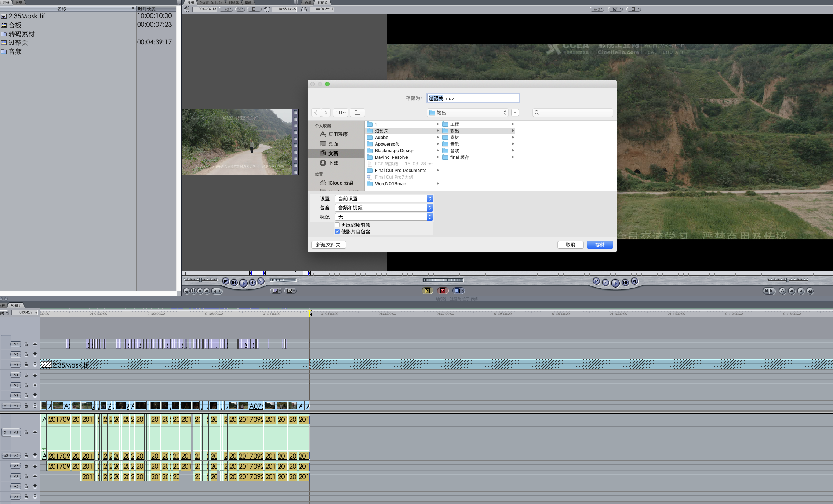The image size is (833, 504).
Task: Click the Viewer zoom slider handle
Action: tap(201, 280)
